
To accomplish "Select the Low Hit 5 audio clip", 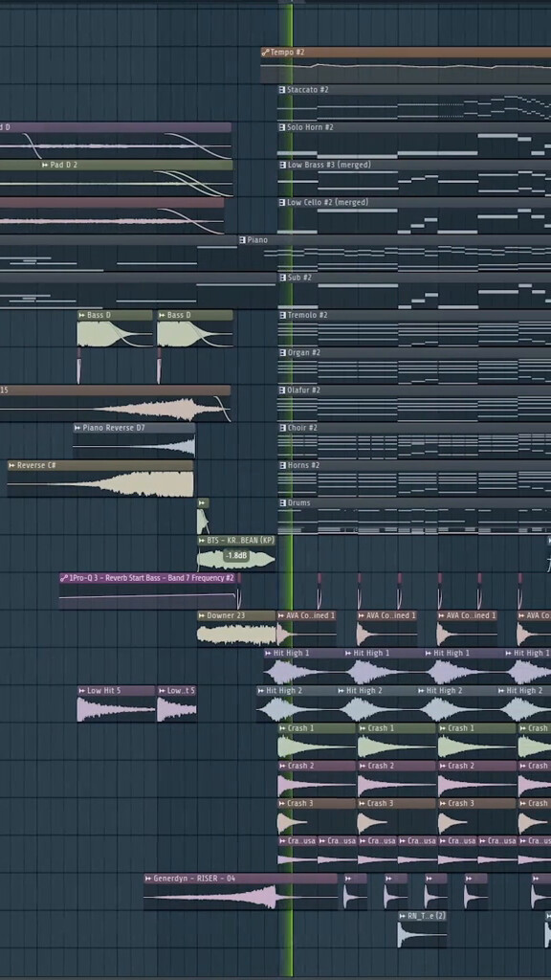I will tap(116, 703).
